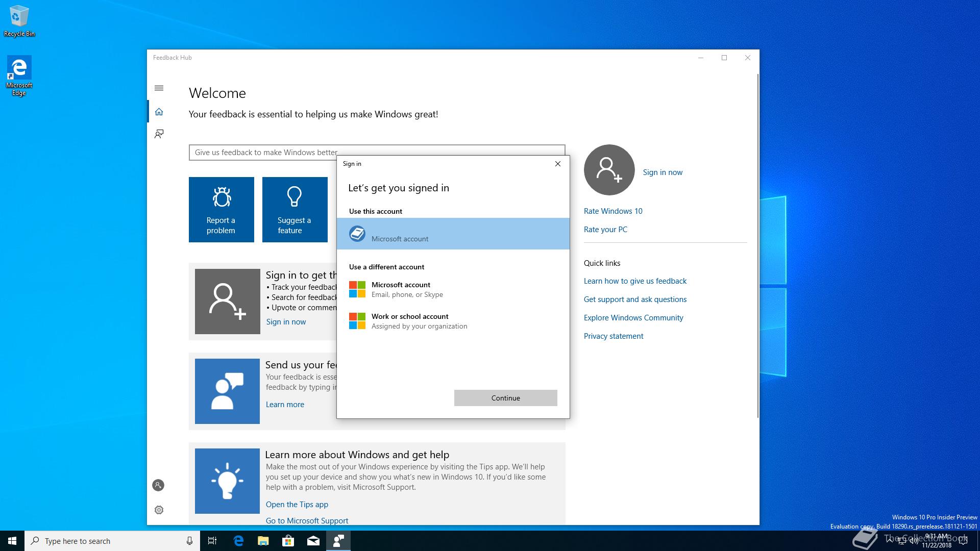Open the Feedback page sidebar icon
Image resolution: width=980 pixels, height=551 pixels.
click(x=159, y=134)
